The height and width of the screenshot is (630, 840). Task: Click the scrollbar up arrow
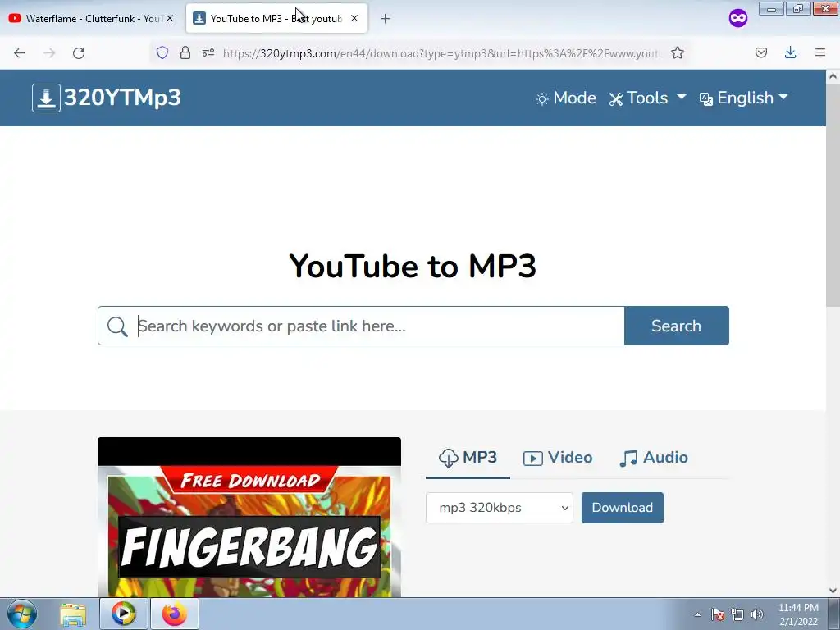click(833, 76)
